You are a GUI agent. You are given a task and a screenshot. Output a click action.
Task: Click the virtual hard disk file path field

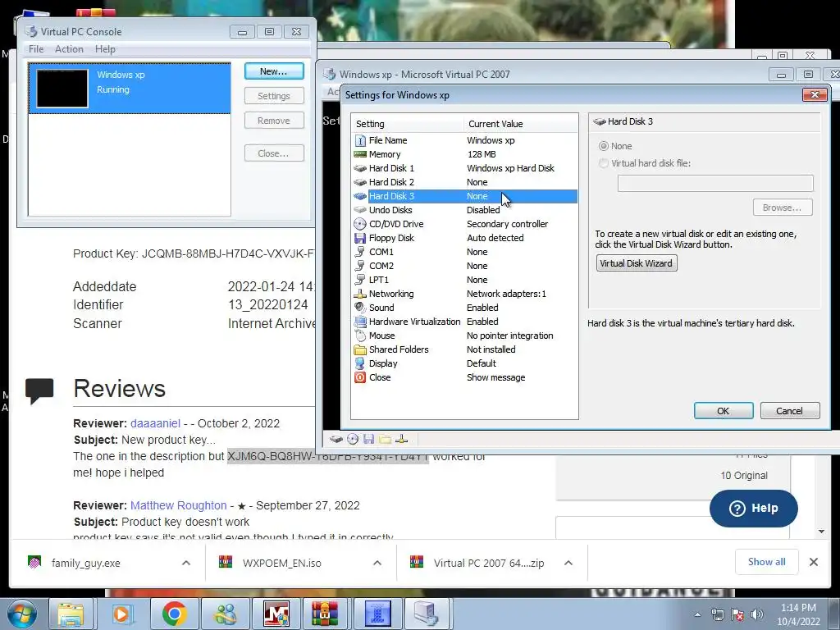[715, 183]
